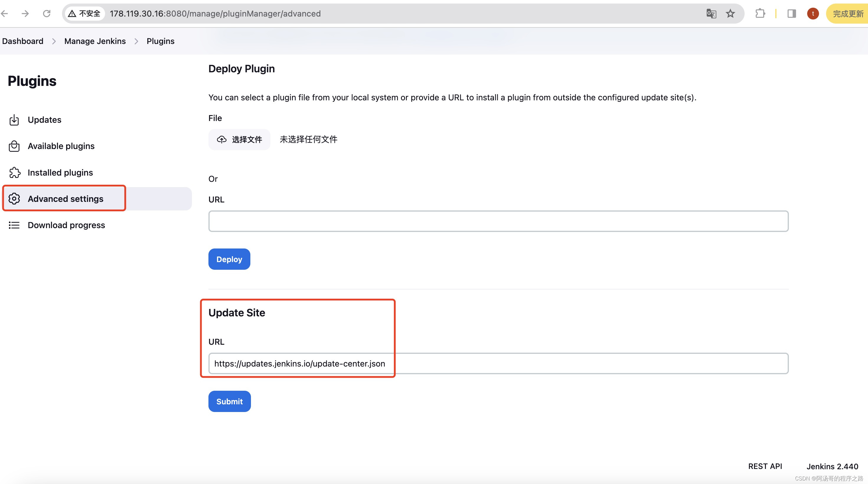The image size is (868, 484).
Task: Open Plugins breadcrumb link
Action: 160,41
